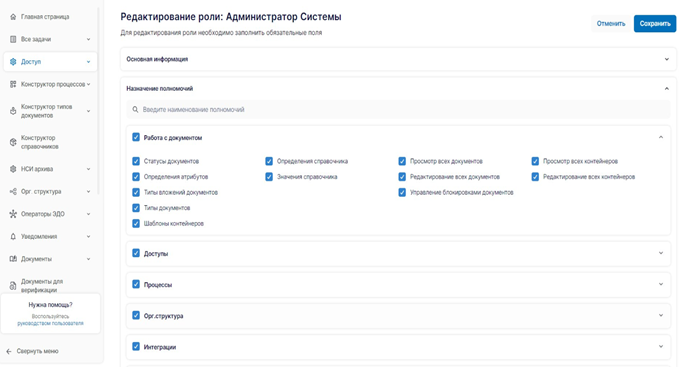This screenshot has height=367, width=680.
Task: Expand Все задачи submenu arrow
Action: coord(88,39)
